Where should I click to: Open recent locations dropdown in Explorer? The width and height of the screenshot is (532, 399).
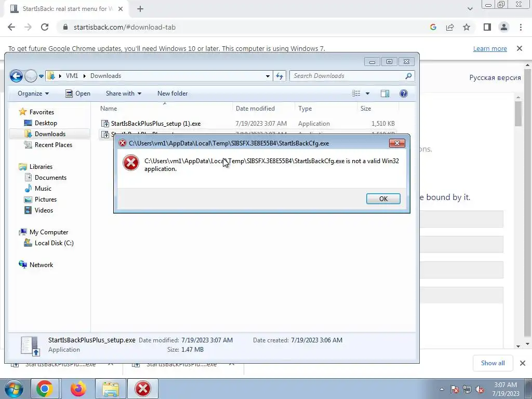[41, 76]
